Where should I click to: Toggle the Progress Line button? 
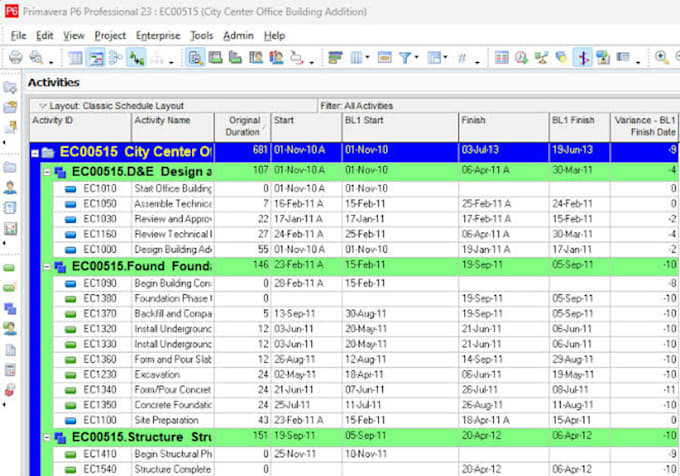click(x=582, y=58)
